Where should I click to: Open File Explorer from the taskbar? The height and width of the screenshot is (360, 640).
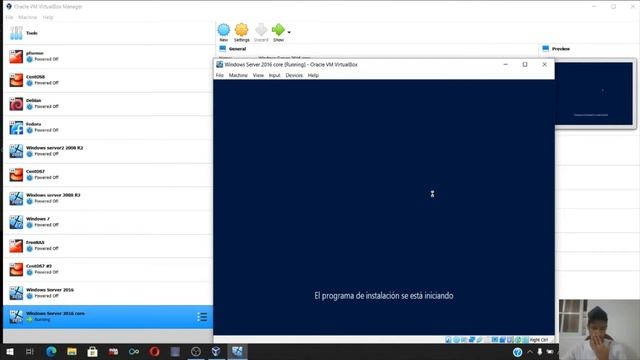pyautogui.click(x=72, y=351)
